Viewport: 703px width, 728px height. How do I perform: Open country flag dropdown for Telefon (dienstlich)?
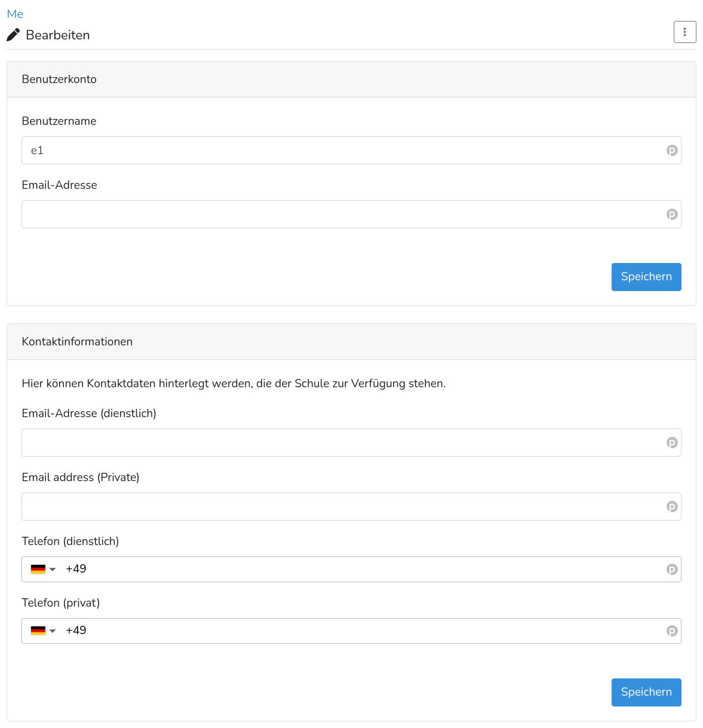tap(43, 569)
